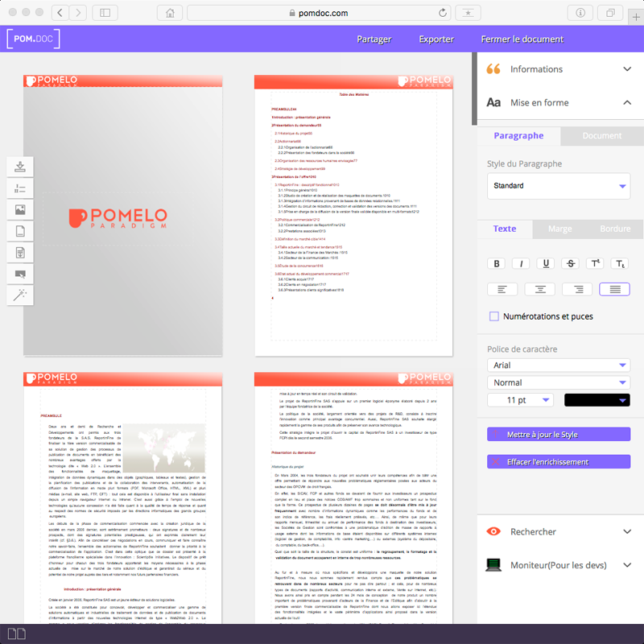The width and height of the screenshot is (644, 644).
Task: Click the monitor icon for Moniteur
Action: (x=493, y=565)
